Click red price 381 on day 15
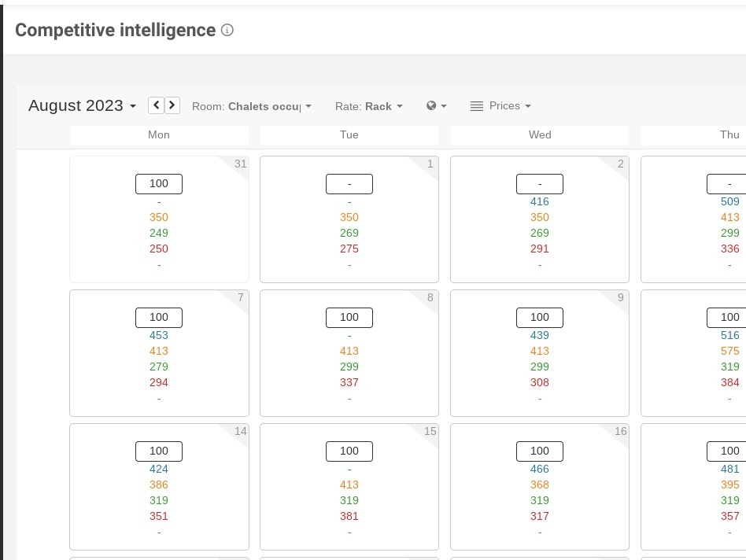This screenshot has width=746, height=560. click(x=349, y=516)
